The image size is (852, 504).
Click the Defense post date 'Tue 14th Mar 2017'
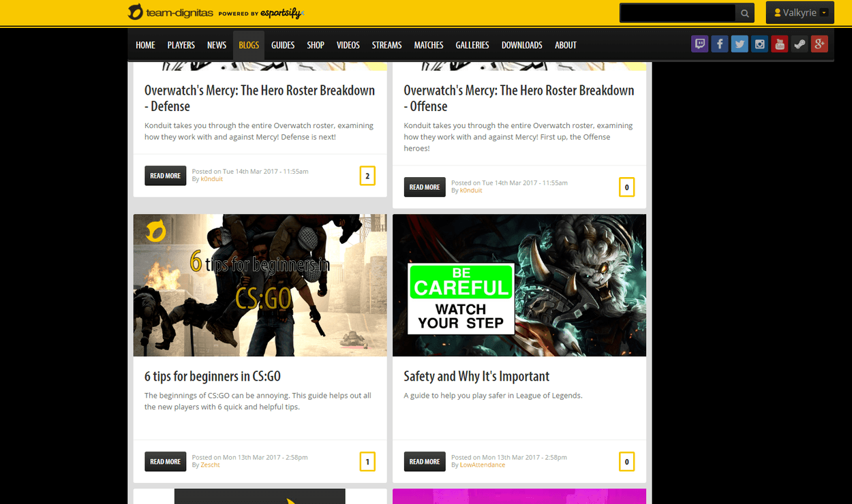pyautogui.click(x=252, y=172)
